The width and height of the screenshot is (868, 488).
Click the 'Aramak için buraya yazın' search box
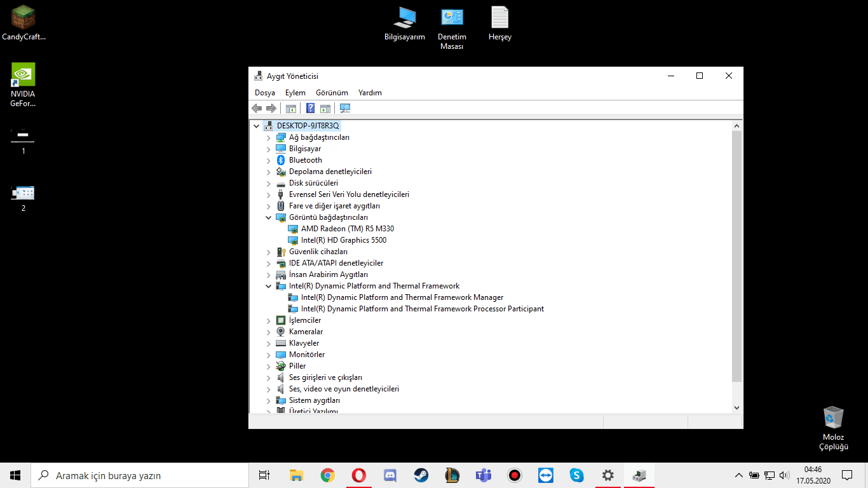click(139, 475)
